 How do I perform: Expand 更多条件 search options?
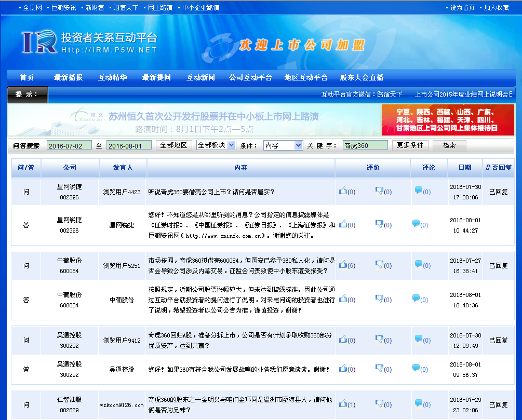click(x=410, y=145)
